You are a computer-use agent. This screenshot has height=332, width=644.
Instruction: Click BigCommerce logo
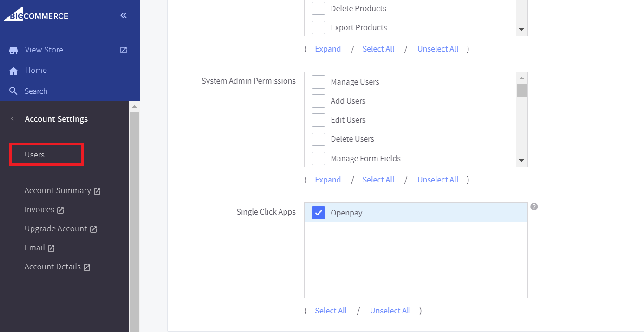[x=36, y=15]
